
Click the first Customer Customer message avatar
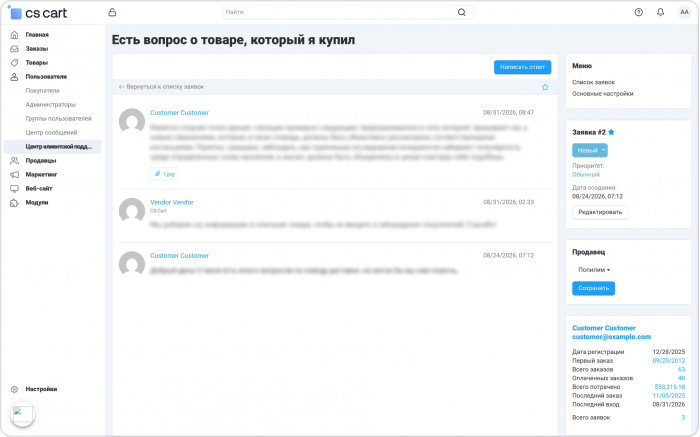[x=132, y=121]
